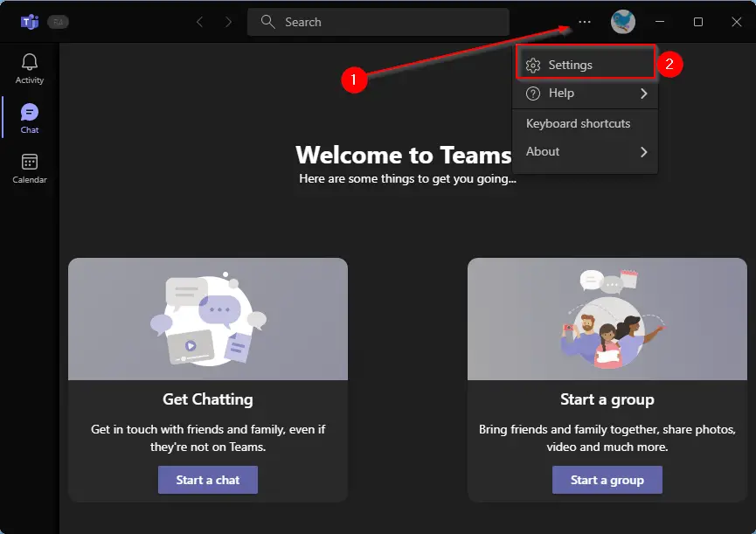Open Keyboard shortcuts menu entry
The width and height of the screenshot is (756, 534).
point(586,123)
